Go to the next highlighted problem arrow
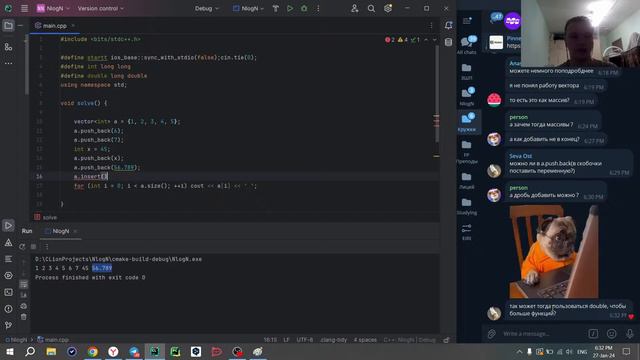The image size is (640, 360). coord(434,40)
